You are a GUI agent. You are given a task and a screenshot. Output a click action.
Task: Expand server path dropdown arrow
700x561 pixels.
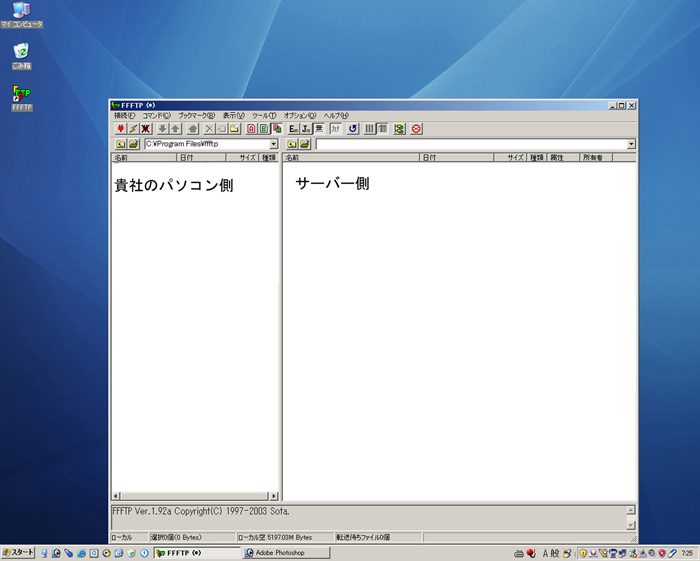pyautogui.click(x=631, y=144)
